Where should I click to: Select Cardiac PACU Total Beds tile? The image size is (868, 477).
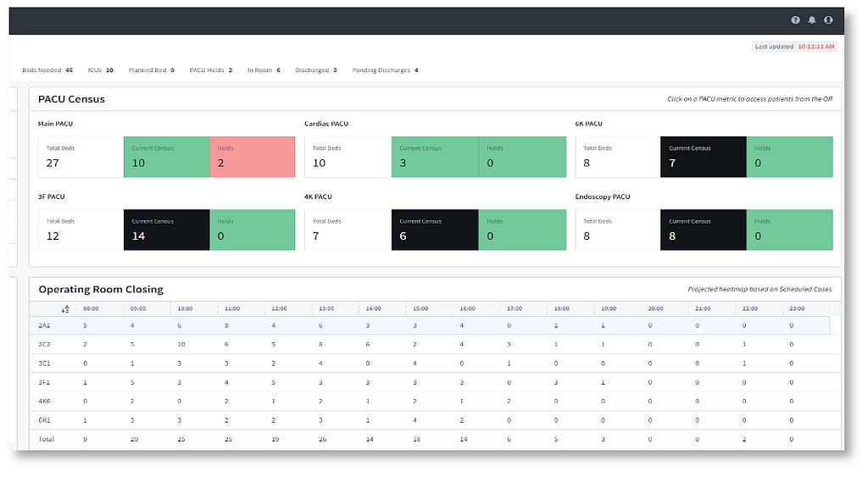click(348, 157)
